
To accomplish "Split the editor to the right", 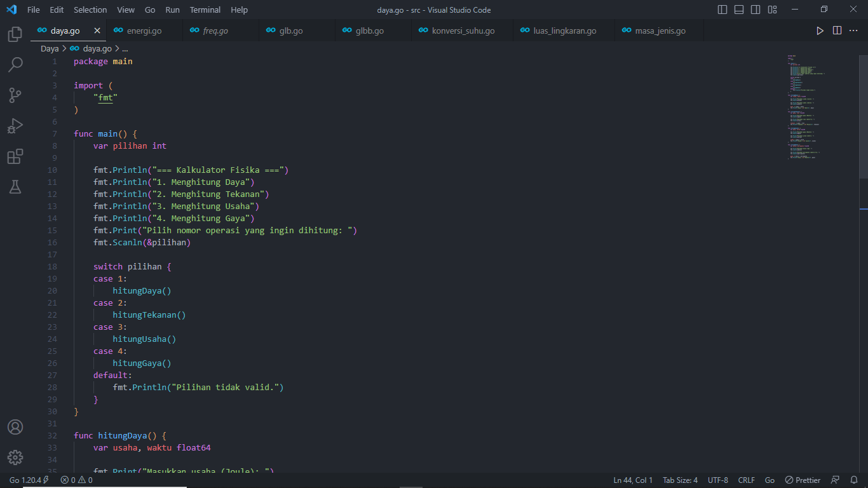I will [837, 30].
